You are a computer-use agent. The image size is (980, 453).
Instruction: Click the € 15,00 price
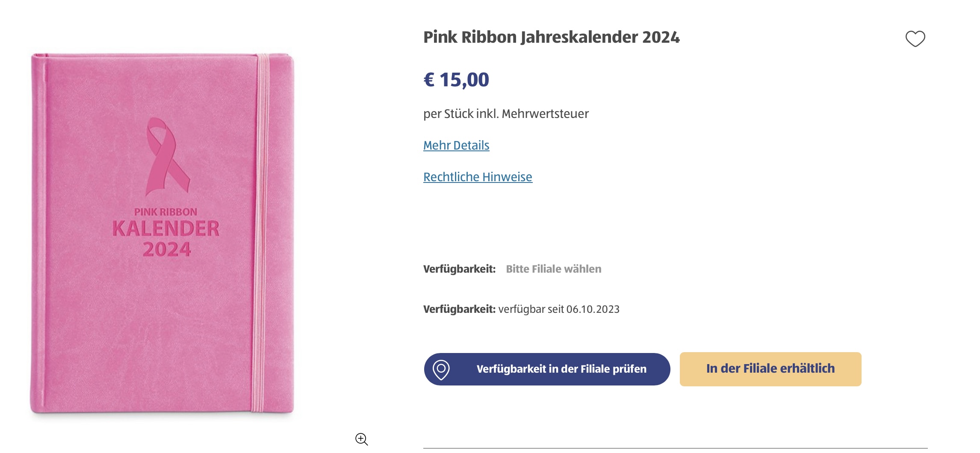click(x=456, y=80)
